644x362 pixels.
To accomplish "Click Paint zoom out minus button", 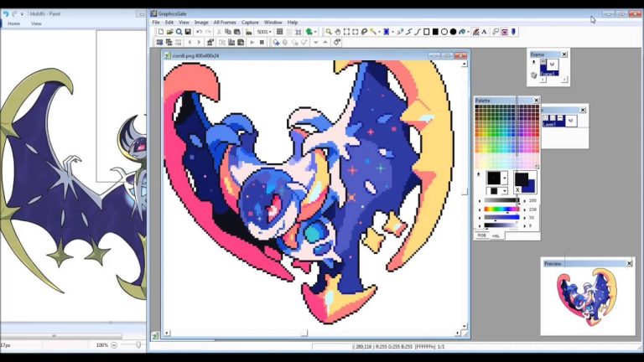I will pos(114,345).
